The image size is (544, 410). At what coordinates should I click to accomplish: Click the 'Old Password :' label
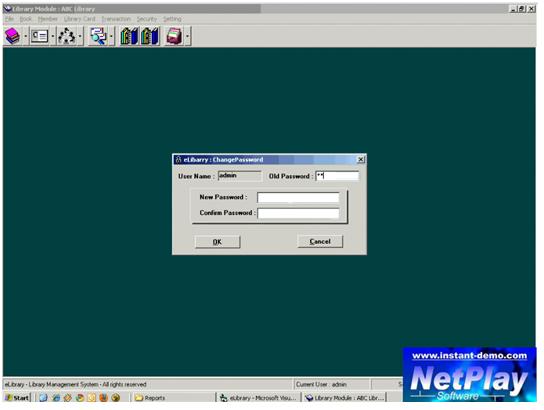(291, 176)
